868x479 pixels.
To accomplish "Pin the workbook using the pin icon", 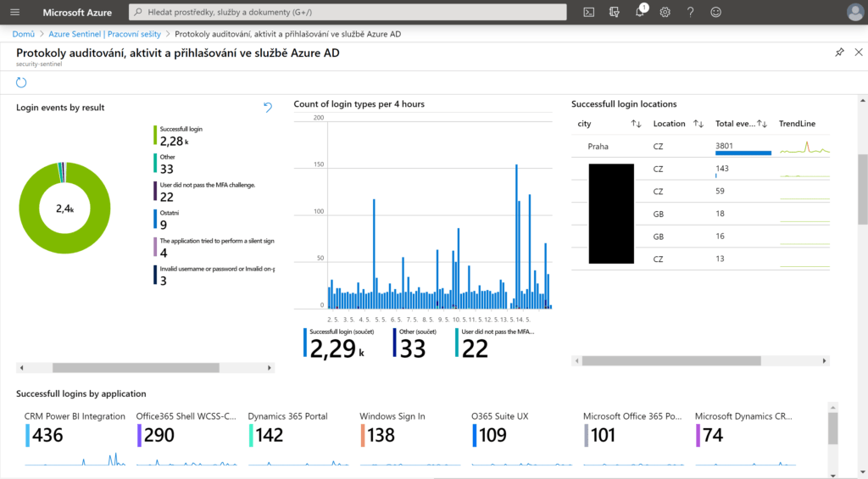I will 839,53.
